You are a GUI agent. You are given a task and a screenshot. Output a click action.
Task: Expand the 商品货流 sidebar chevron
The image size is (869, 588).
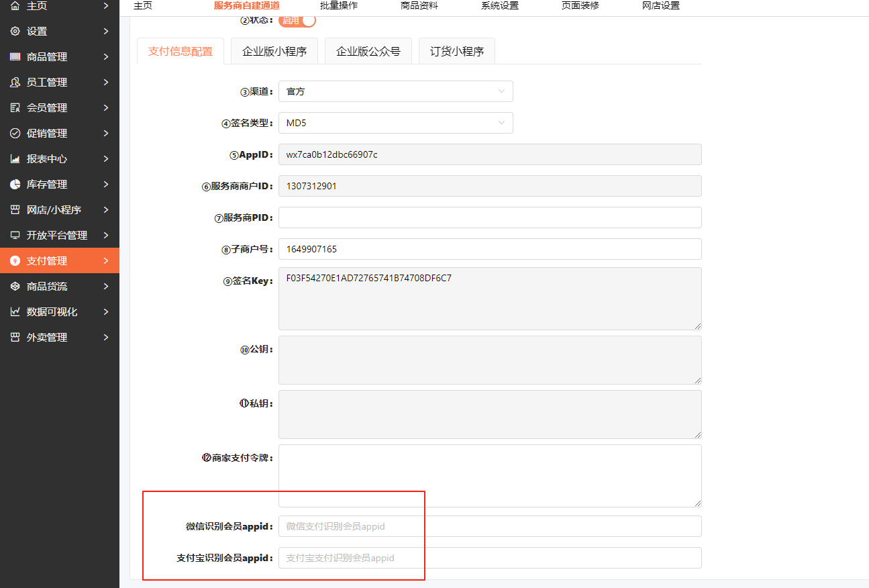[106, 286]
